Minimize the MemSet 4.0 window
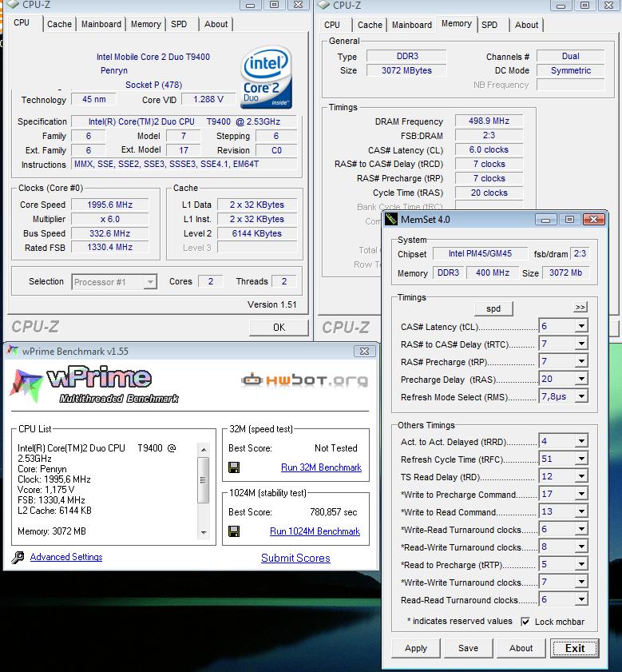Image resolution: width=622 pixels, height=672 pixels. pos(546,220)
